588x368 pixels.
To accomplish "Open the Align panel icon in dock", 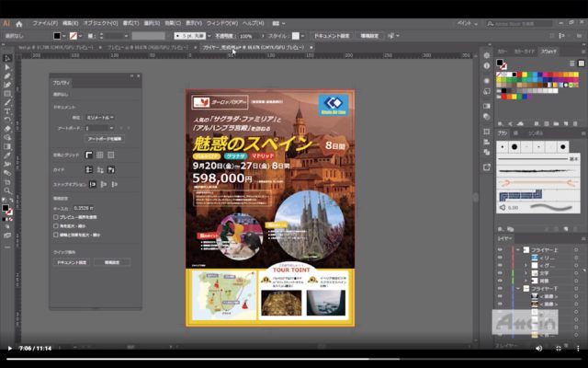I will 487,142.
